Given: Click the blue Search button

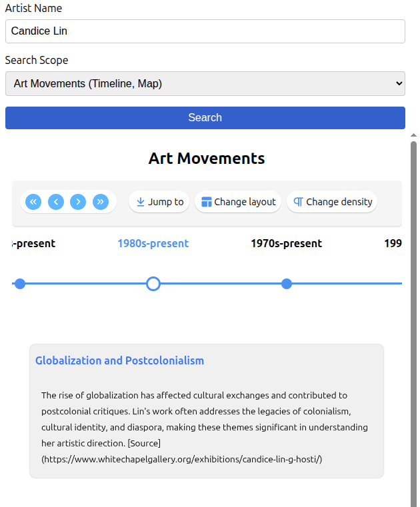Looking at the screenshot, I should point(205,118).
